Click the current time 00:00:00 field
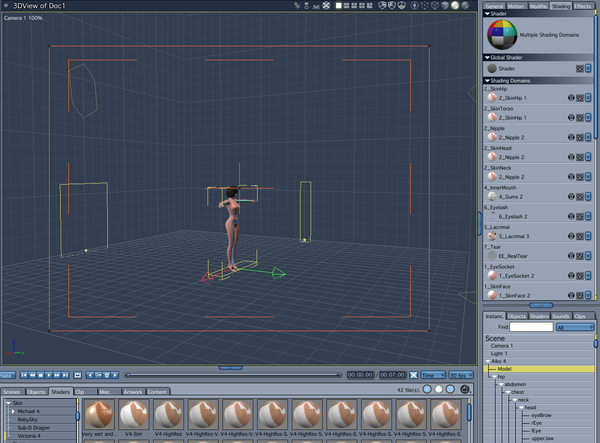 360,375
